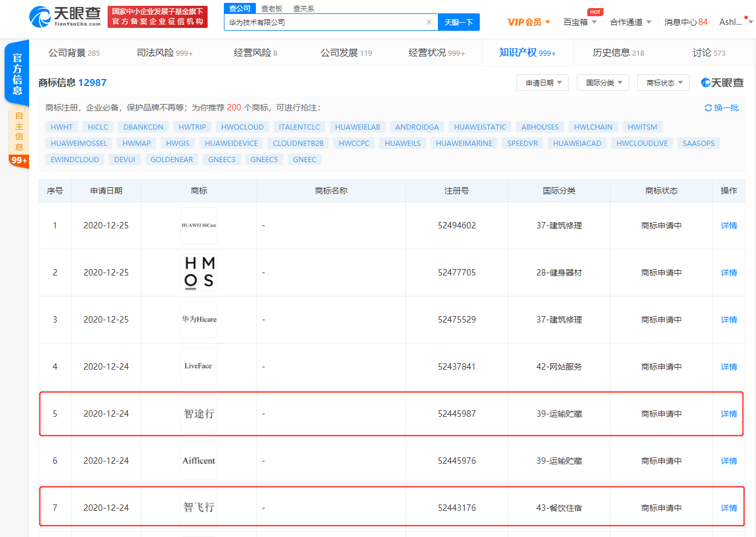The image size is (756, 537).
Task: Open the 商标状态 filter dropdown
Action: pos(662,83)
